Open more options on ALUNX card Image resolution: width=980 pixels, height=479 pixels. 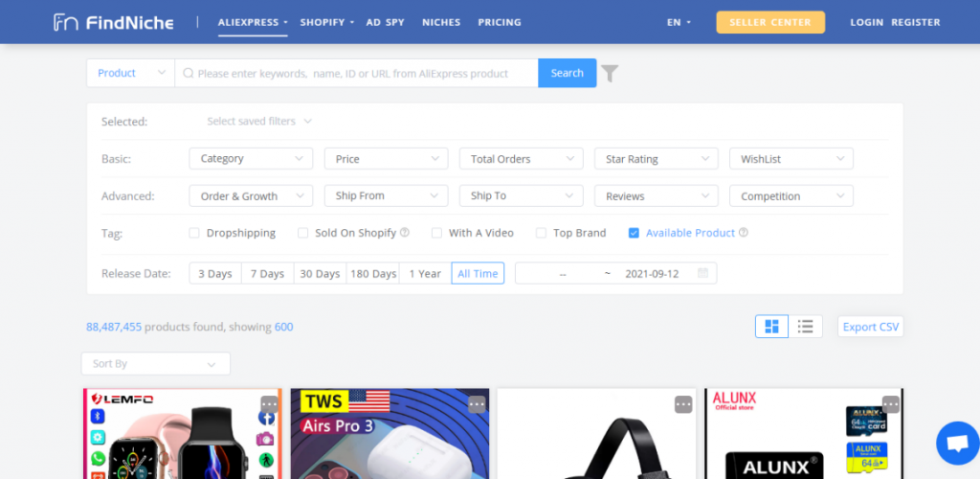click(x=891, y=404)
